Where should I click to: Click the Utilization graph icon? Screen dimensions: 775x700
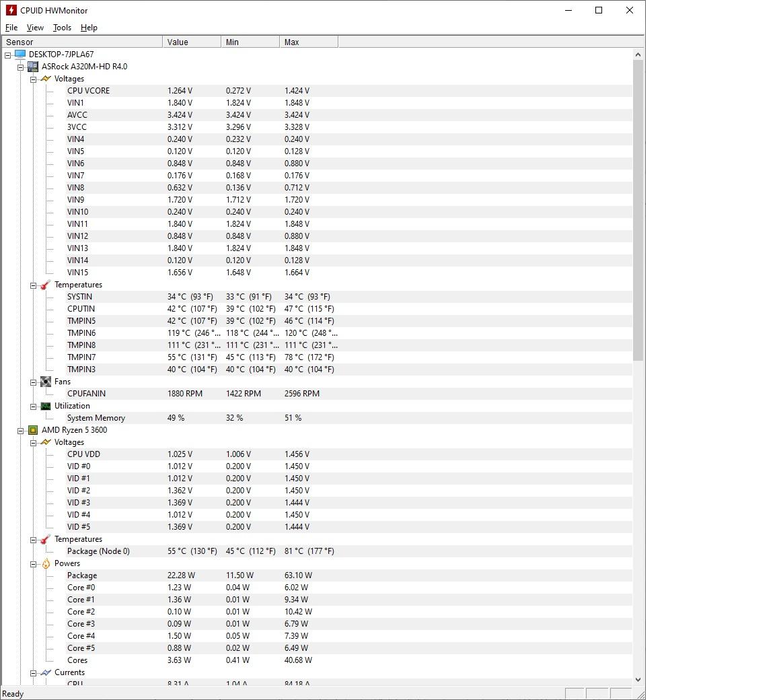(x=46, y=406)
